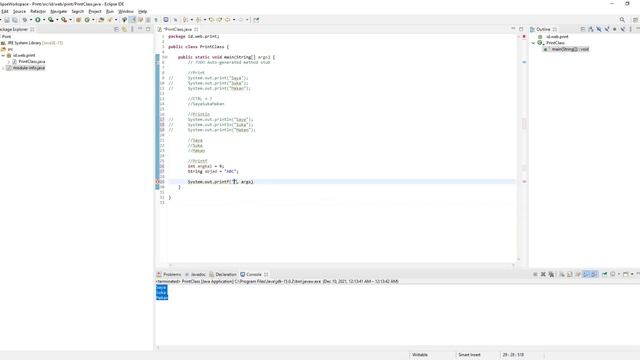Open the External Tools dropdown arrow
The image size is (640, 360).
[x=71, y=20]
